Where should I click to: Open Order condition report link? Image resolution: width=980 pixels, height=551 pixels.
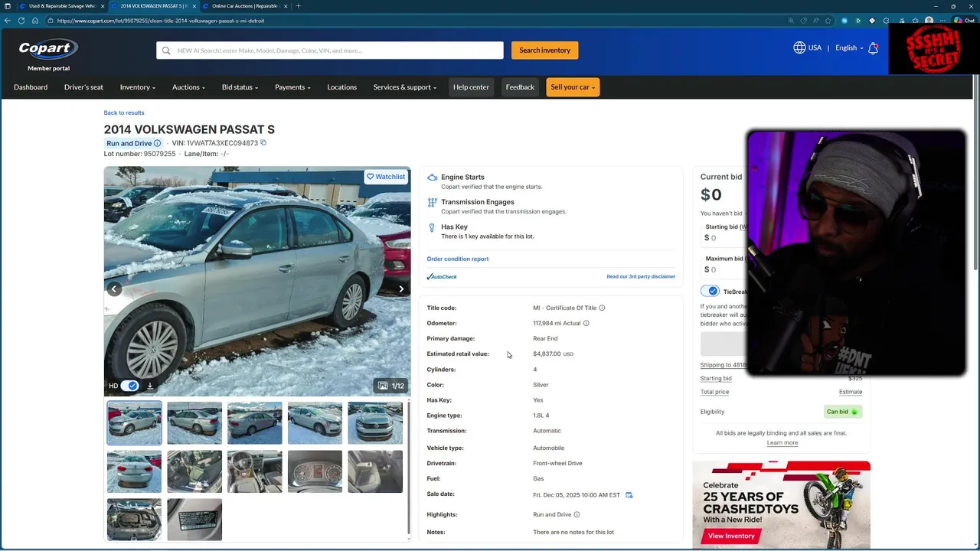pos(458,259)
